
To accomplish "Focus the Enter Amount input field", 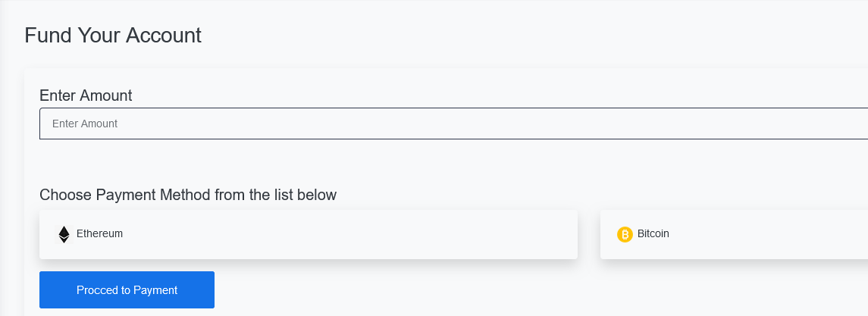I will [x=453, y=124].
